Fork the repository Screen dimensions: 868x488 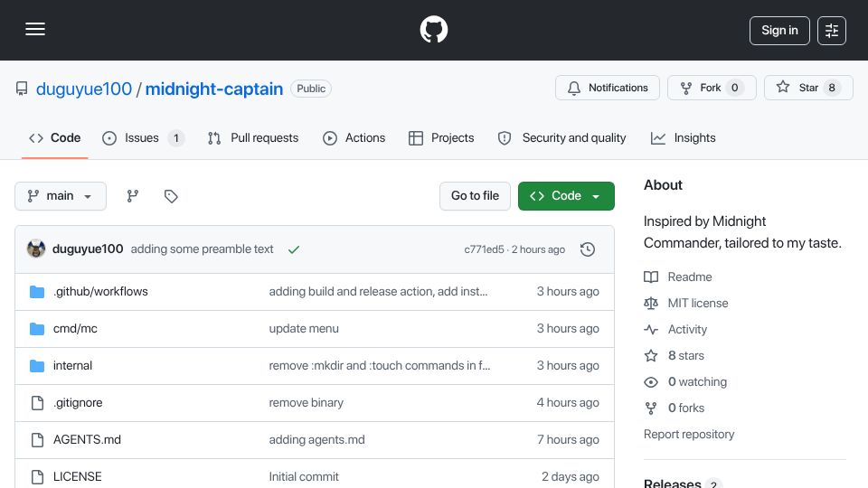coord(712,88)
